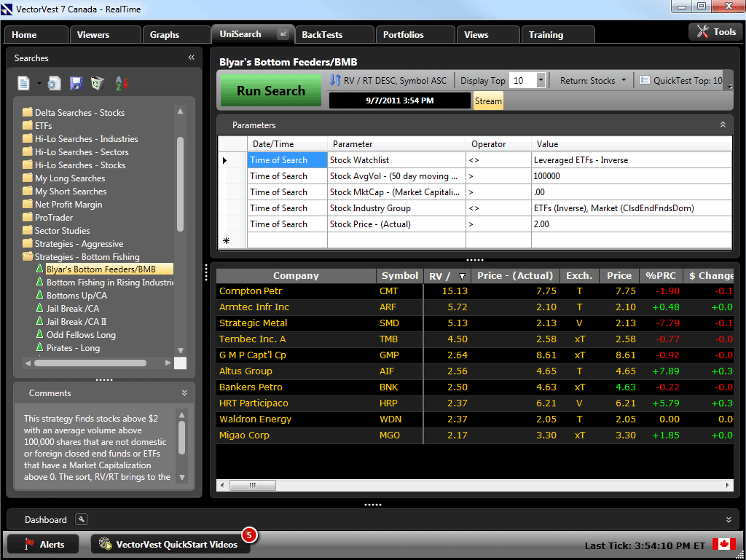The height and width of the screenshot is (560, 746).
Task: Open the Portfolios tab
Action: pyautogui.click(x=403, y=35)
